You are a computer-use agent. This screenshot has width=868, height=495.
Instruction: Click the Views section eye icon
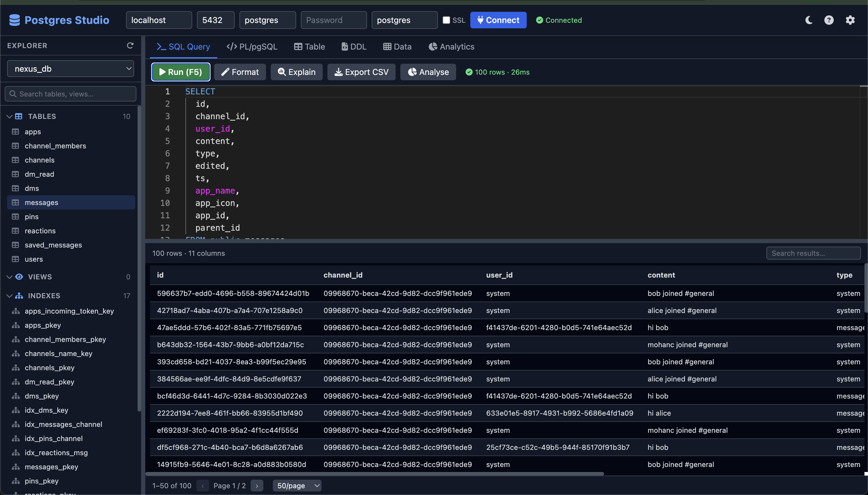(x=19, y=277)
